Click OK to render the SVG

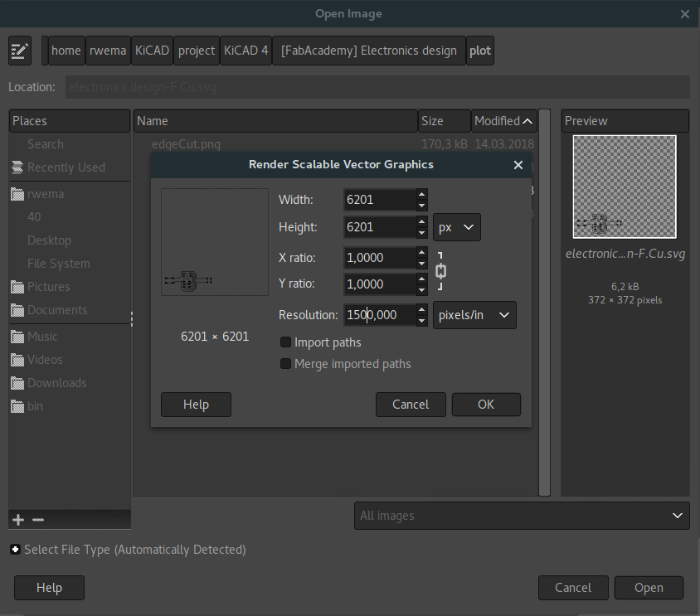[x=486, y=405]
